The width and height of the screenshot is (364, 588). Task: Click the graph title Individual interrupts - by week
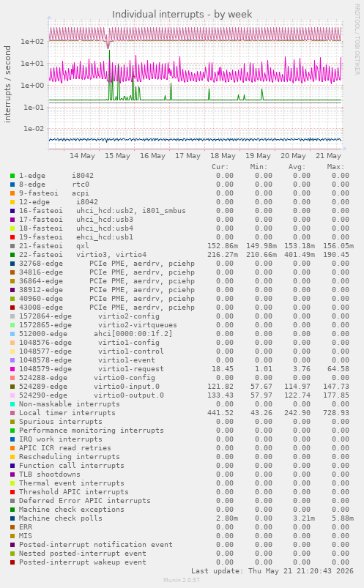(182, 14)
